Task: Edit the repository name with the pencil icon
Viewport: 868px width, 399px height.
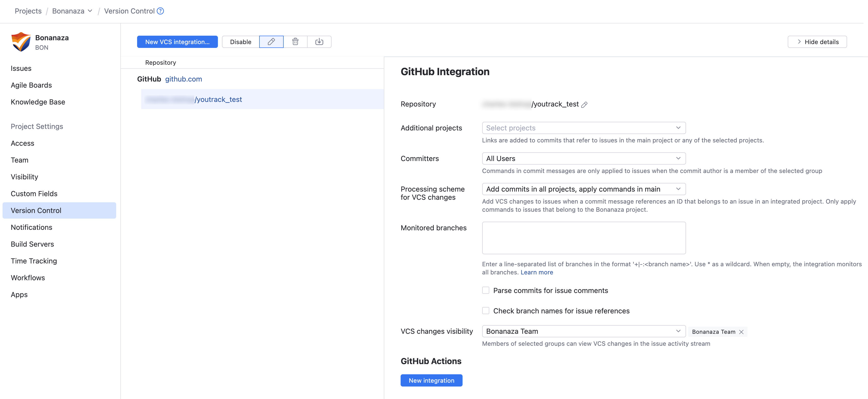Action: click(584, 104)
